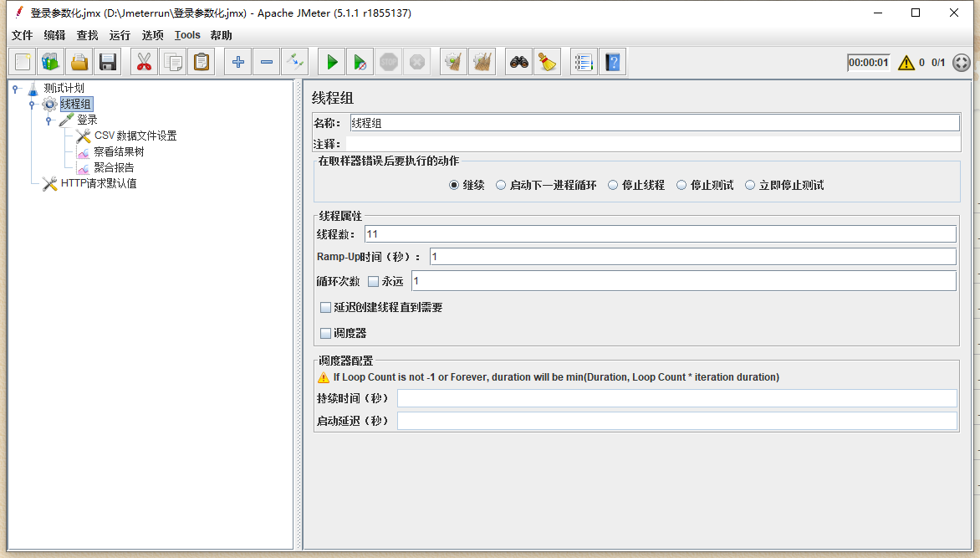Click the gear icon beside 线程组
This screenshot has height=558, width=980.
click(x=49, y=104)
